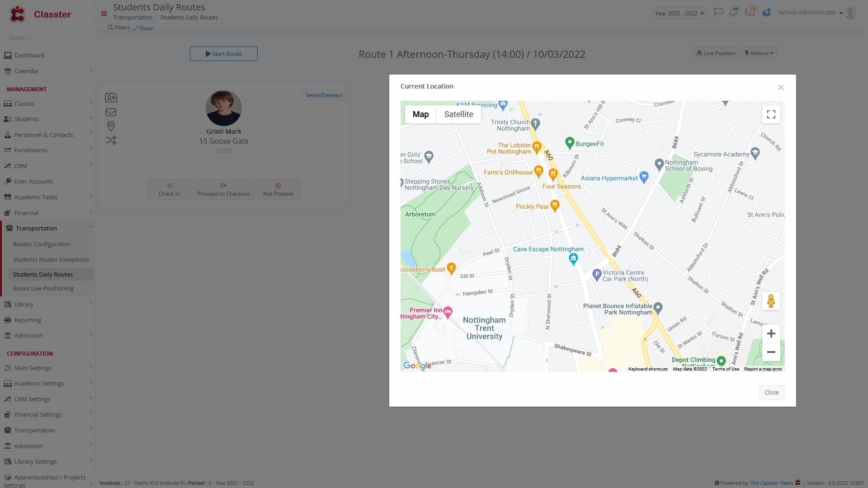Click Nottingham School of Boxing marker

[x=659, y=164]
